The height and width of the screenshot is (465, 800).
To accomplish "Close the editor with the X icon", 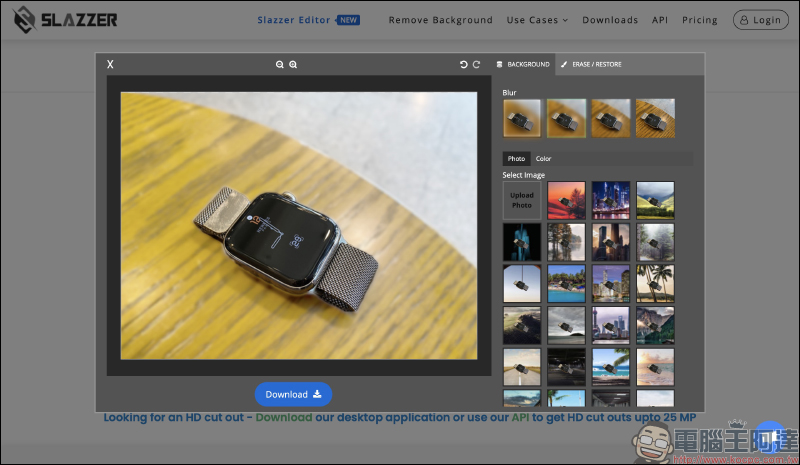I will pyautogui.click(x=110, y=65).
